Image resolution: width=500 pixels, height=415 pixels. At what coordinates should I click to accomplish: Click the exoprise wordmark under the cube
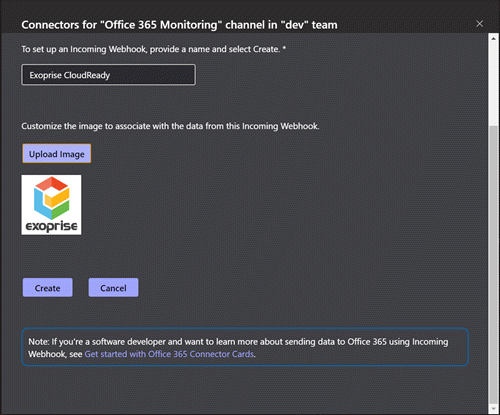[52, 226]
